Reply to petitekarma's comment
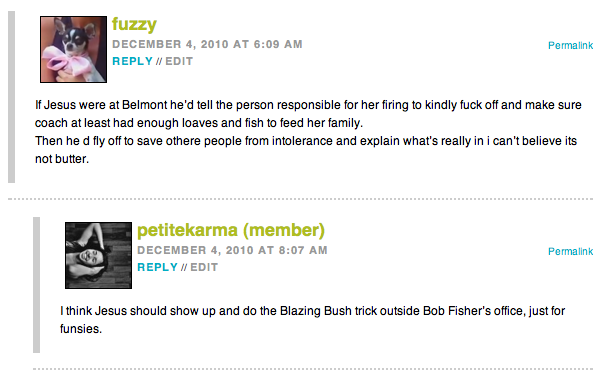The image size is (609, 381). [157, 267]
